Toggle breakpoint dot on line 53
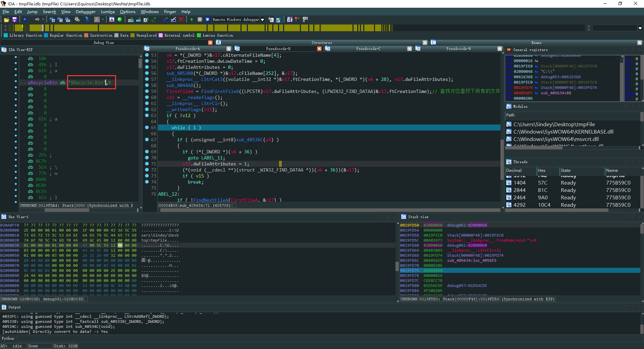This screenshot has height=349, width=644. pyautogui.click(x=147, y=55)
